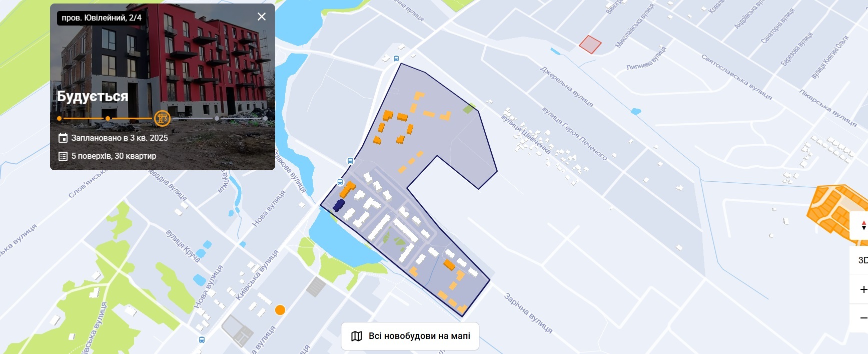Open Всі новобудови на мапі
This screenshot has width=868, height=354.
tap(410, 336)
